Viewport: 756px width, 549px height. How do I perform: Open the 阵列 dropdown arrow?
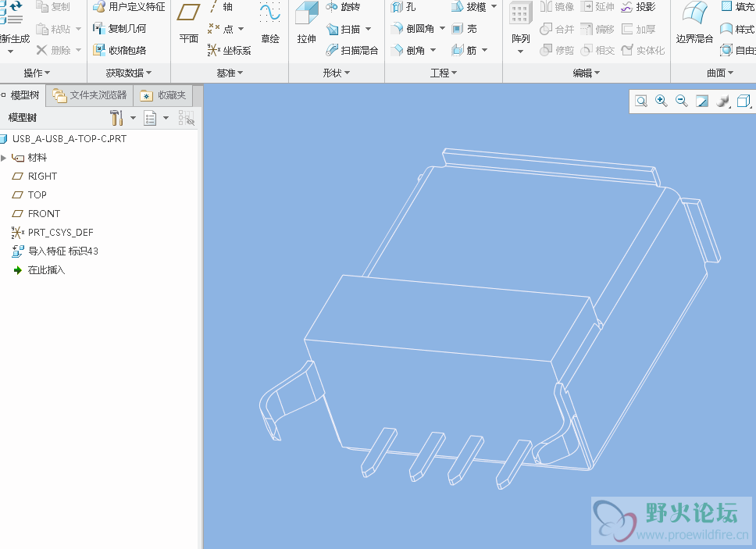521,51
